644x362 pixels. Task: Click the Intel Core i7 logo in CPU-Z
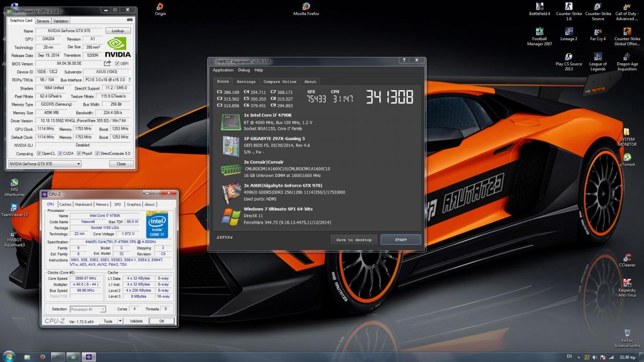[x=157, y=224]
